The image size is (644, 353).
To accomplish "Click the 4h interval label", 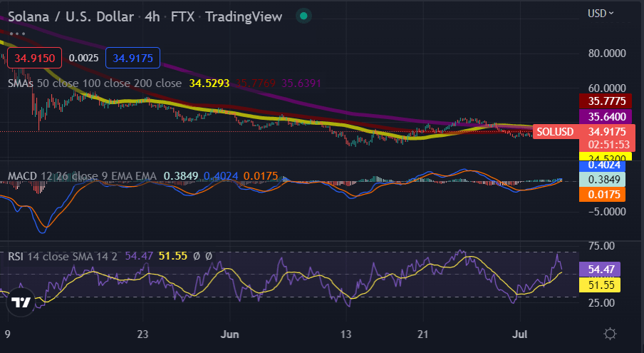I will click(x=152, y=17).
